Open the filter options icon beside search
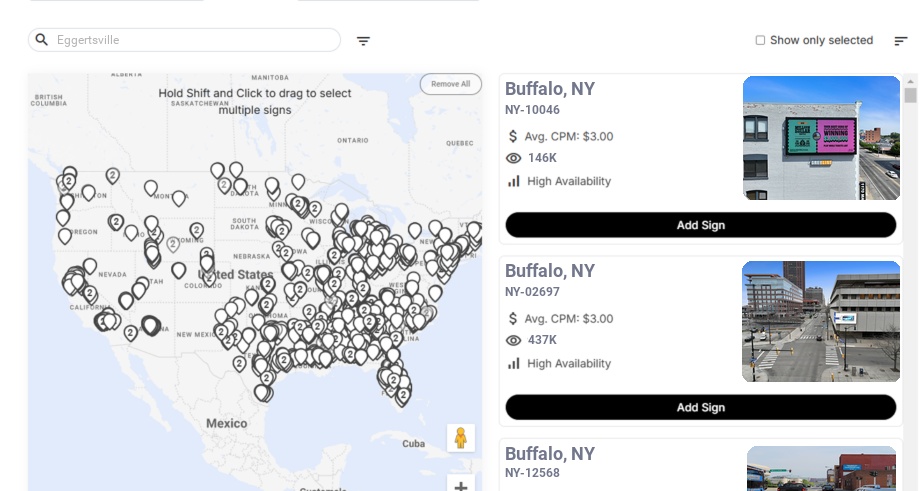920x491 pixels. pyautogui.click(x=364, y=41)
